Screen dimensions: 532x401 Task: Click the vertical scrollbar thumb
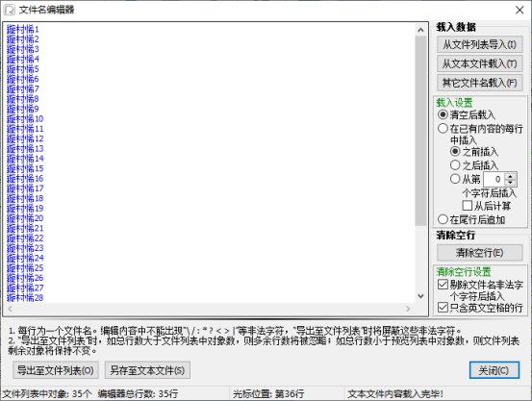420,131
